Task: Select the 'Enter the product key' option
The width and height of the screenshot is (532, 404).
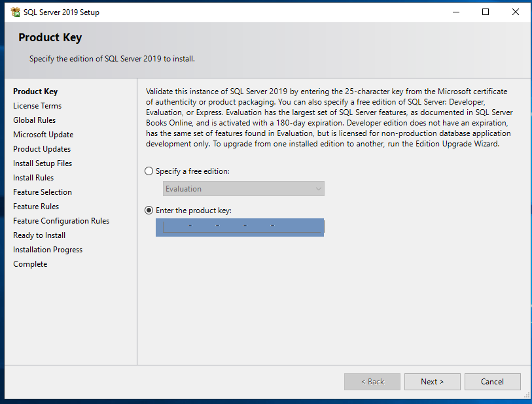Action: click(x=149, y=211)
